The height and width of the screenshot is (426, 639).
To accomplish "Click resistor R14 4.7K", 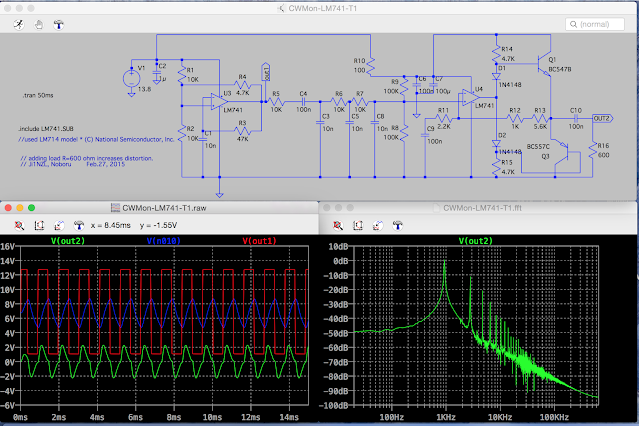I will 496,54.
